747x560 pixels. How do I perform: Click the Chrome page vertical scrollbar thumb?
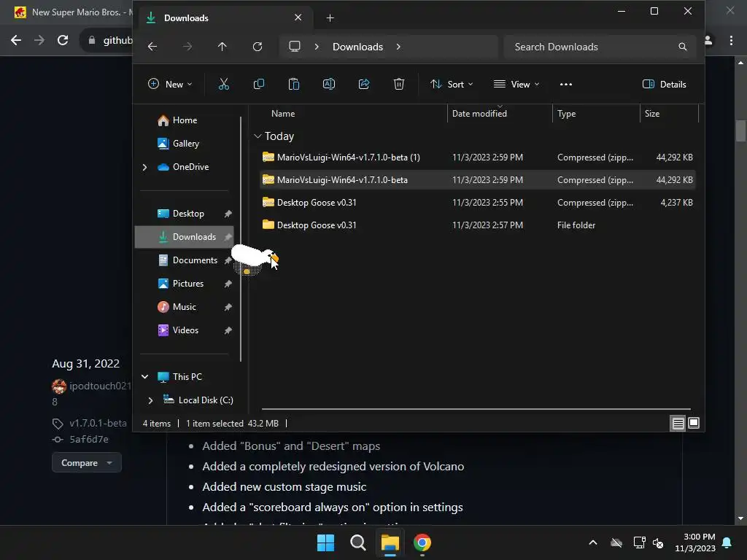coord(740,131)
